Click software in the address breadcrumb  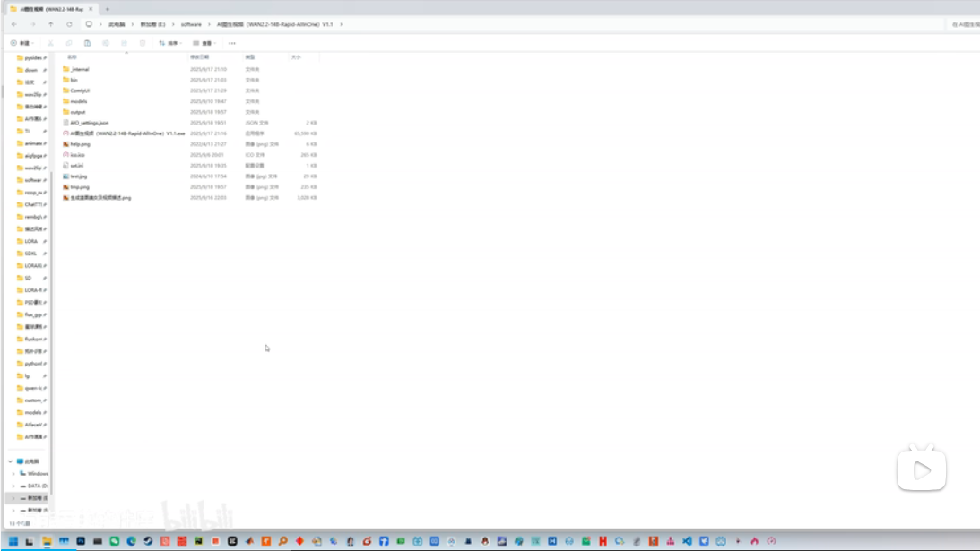coord(191,24)
